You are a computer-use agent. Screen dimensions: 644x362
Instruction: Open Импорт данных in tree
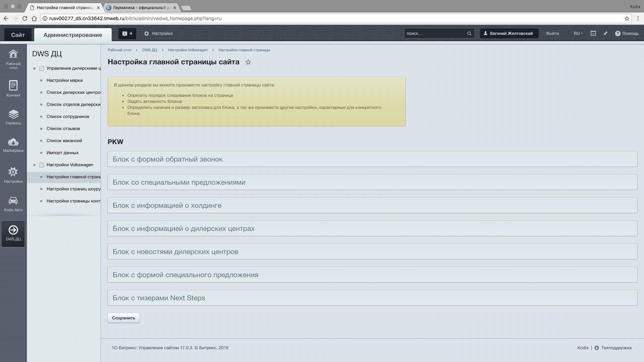coord(62,153)
